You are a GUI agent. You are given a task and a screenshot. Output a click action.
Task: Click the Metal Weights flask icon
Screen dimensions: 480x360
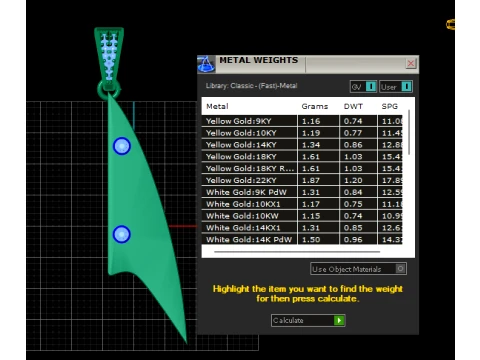click(206, 64)
